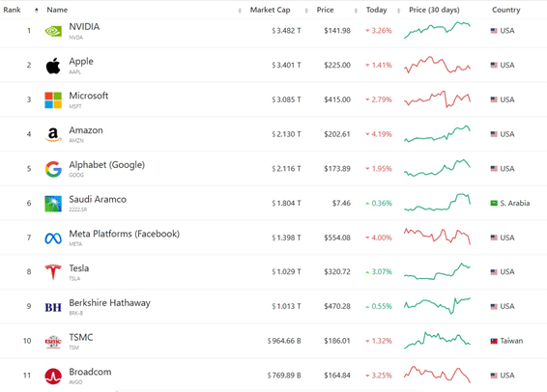Open the Saudi Aramco company link
The image size is (547, 392).
coord(98,199)
